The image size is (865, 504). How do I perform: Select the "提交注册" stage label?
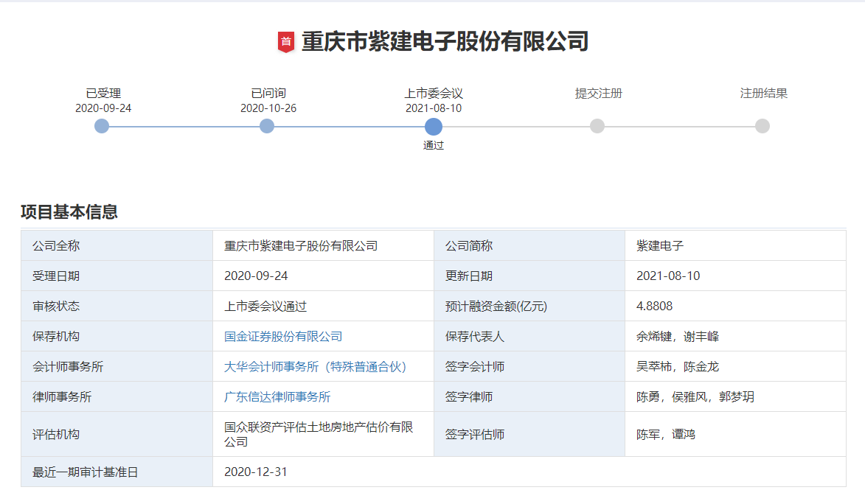tap(598, 94)
